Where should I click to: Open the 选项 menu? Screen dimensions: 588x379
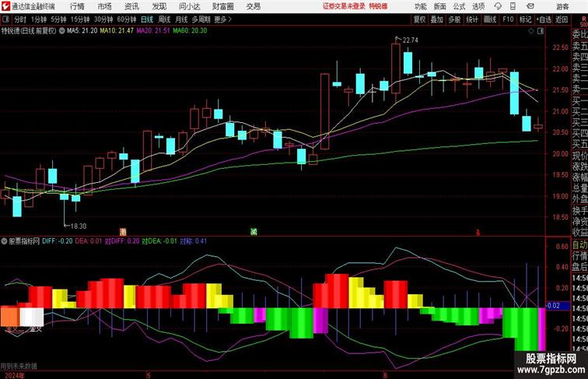(x=478, y=6)
